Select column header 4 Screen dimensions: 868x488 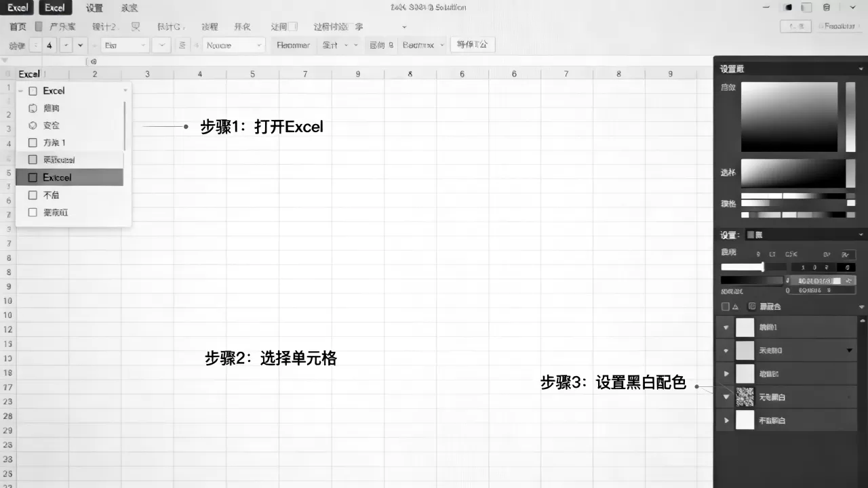tap(199, 74)
